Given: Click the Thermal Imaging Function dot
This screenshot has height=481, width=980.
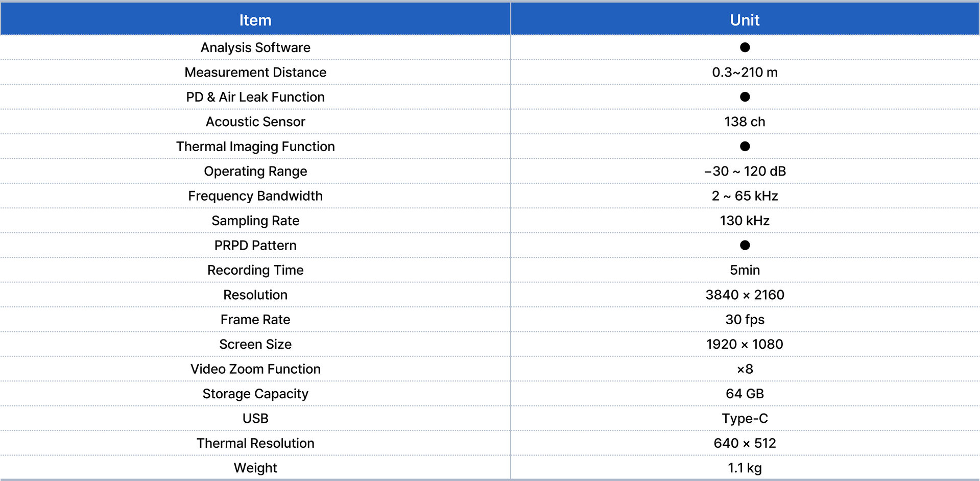Looking at the screenshot, I should (745, 147).
